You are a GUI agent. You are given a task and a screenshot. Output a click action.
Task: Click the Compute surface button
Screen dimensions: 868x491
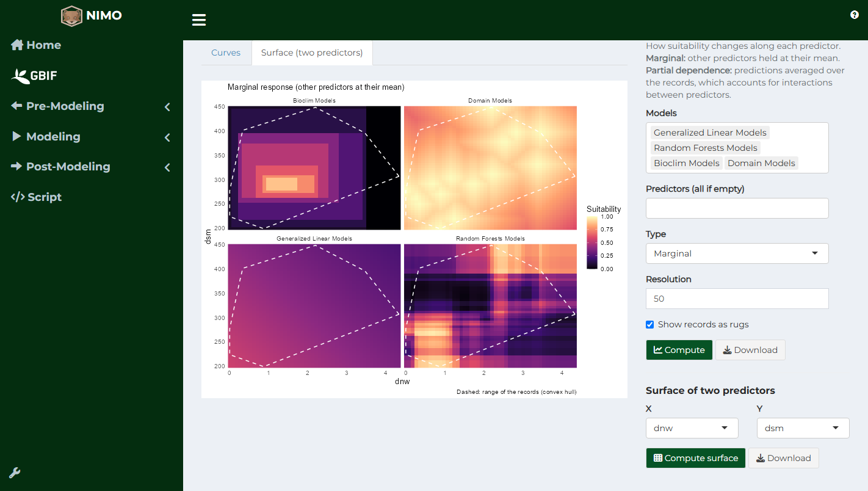click(x=696, y=458)
